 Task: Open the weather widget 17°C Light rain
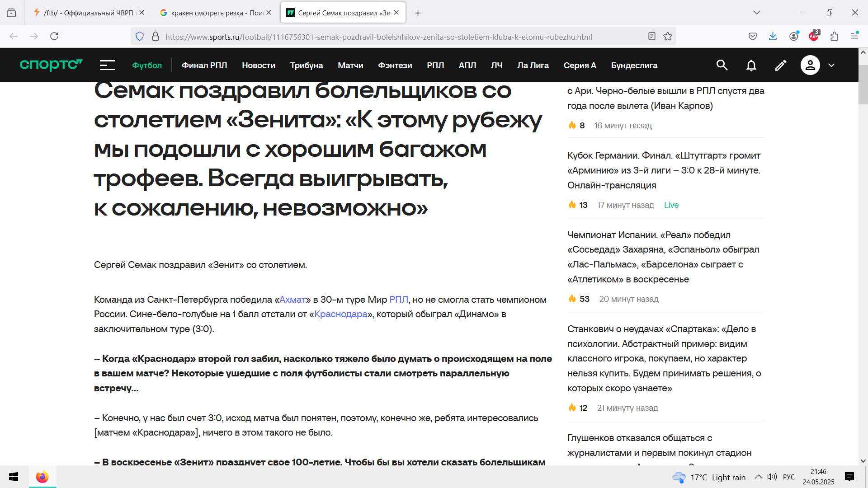pyautogui.click(x=709, y=477)
